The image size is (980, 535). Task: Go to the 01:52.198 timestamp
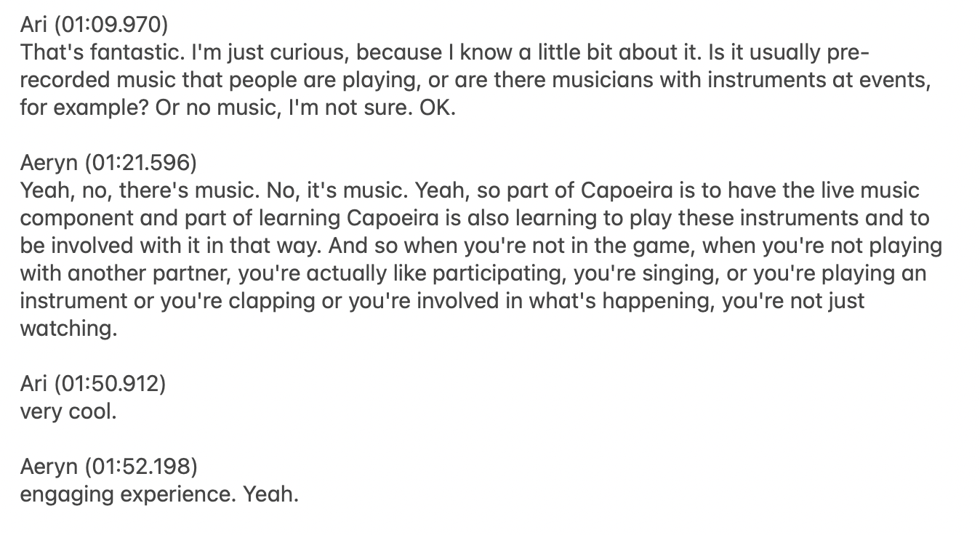pos(141,467)
